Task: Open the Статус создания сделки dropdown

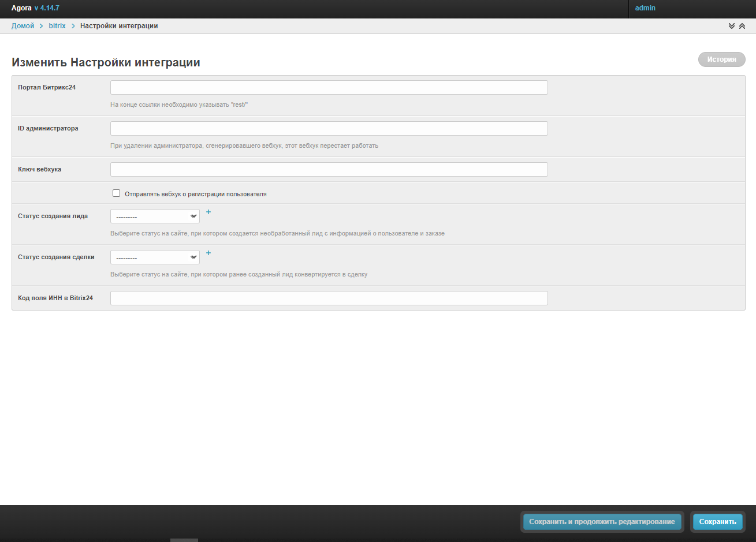Action: click(155, 257)
